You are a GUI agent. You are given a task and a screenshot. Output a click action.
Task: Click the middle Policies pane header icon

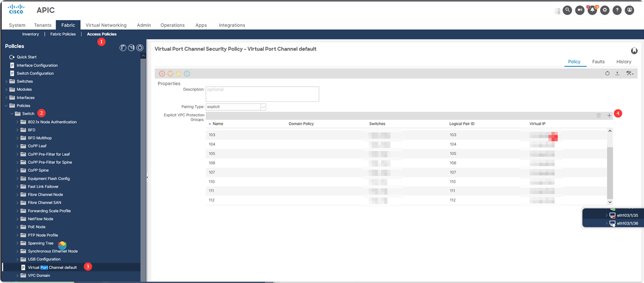131,48
